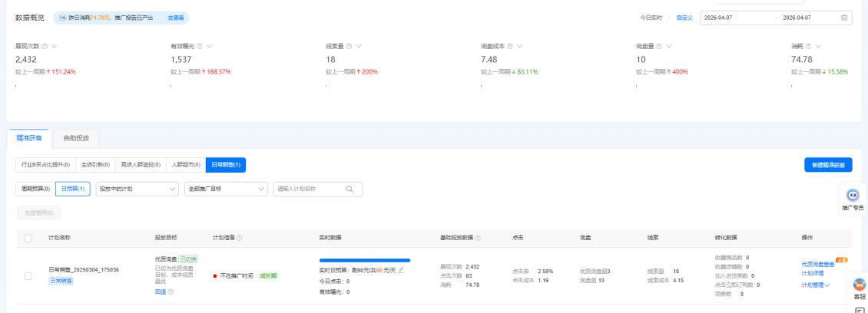Click the 请输入计划名称 search input field

coord(309,188)
